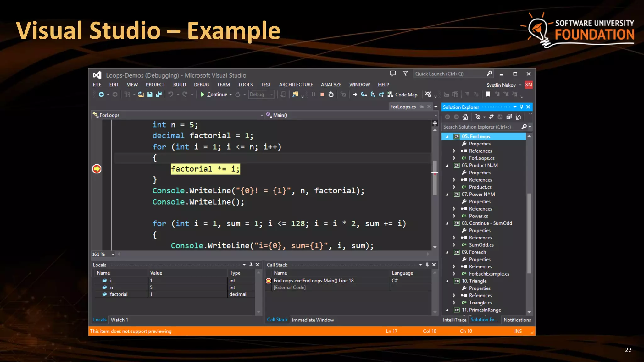
Task: Click Continue to resume debugging
Action: click(214, 95)
